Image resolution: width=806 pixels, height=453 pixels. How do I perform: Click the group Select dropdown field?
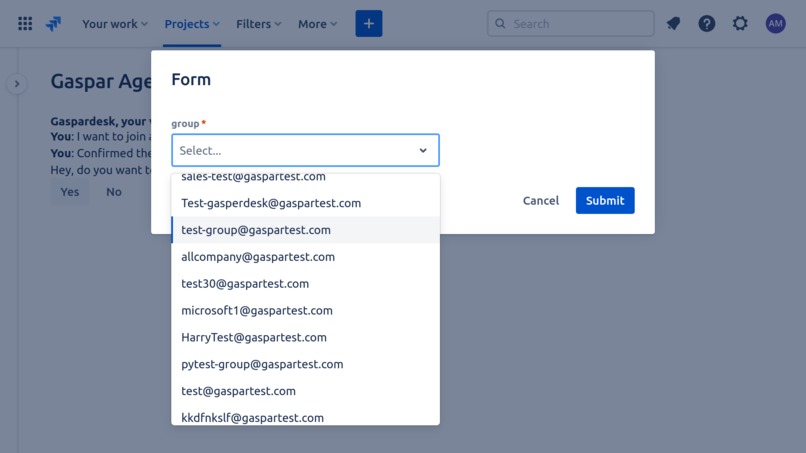(305, 150)
